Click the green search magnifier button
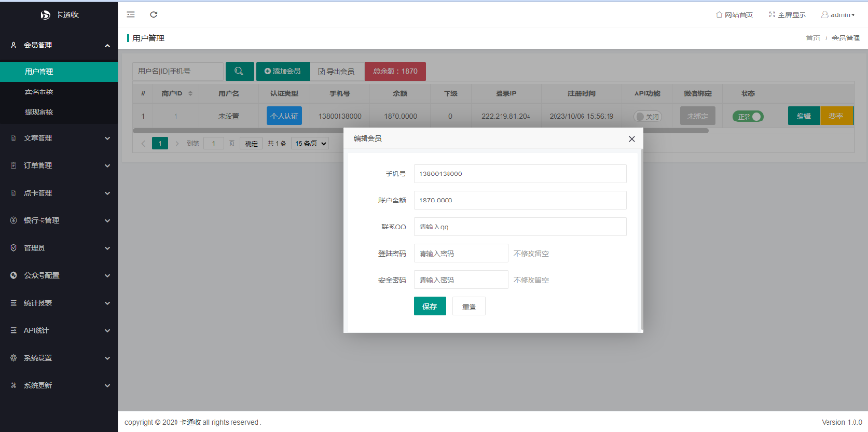868x432 pixels. click(239, 71)
